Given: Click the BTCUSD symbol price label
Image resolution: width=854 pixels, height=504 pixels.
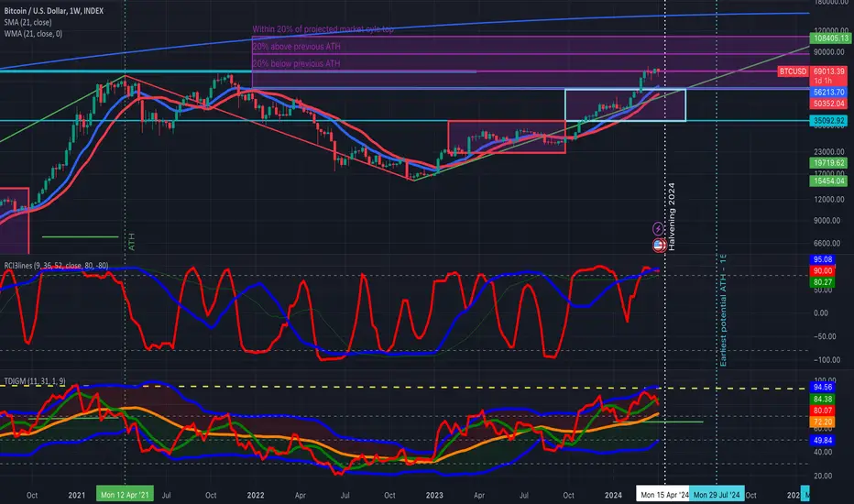Looking at the screenshot, I should 793,71.
